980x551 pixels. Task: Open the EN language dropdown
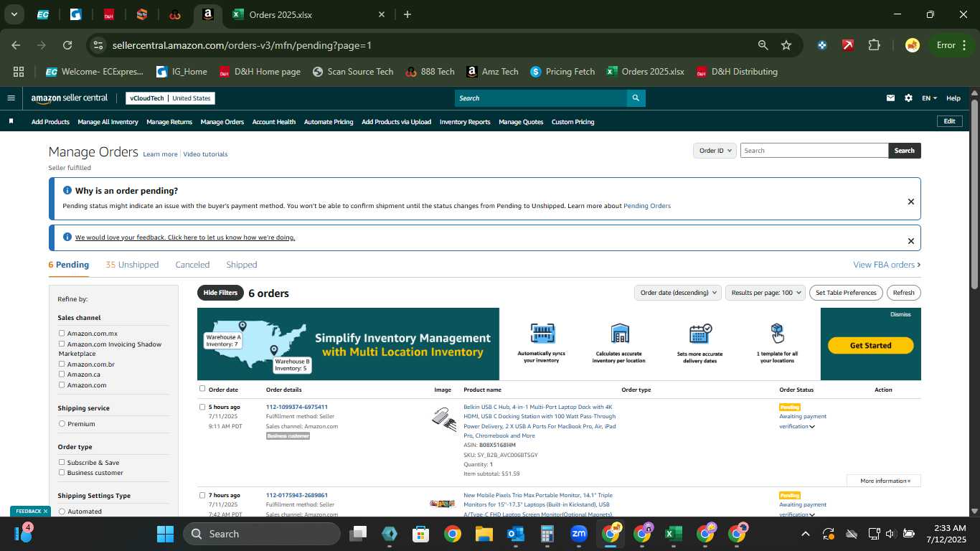(929, 98)
